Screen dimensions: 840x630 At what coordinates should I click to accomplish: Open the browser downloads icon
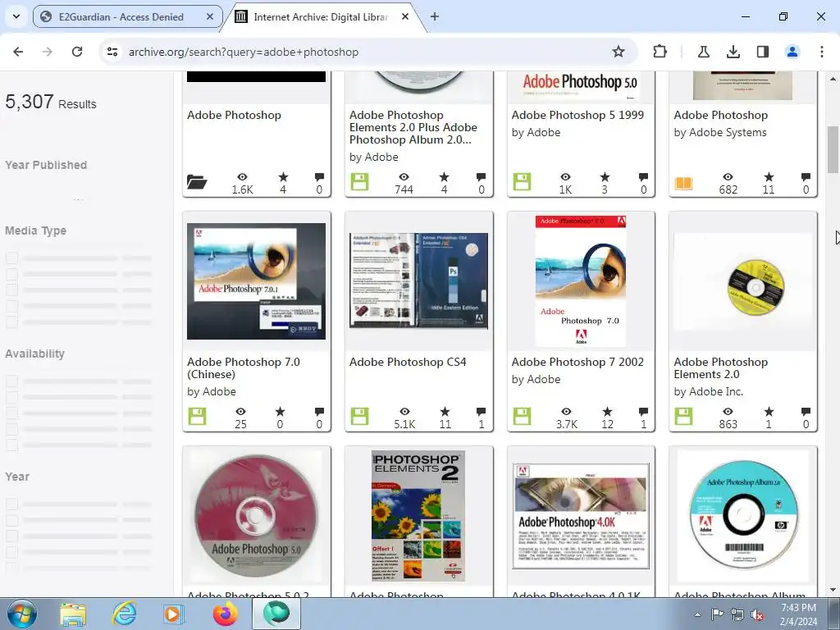[733, 52]
